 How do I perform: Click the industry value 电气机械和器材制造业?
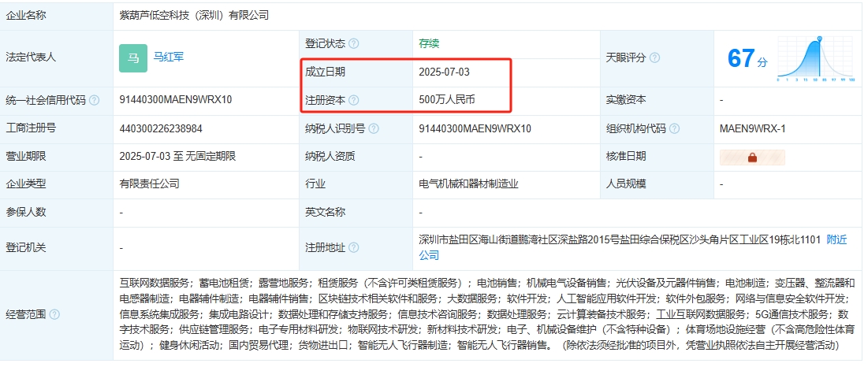point(469,184)
